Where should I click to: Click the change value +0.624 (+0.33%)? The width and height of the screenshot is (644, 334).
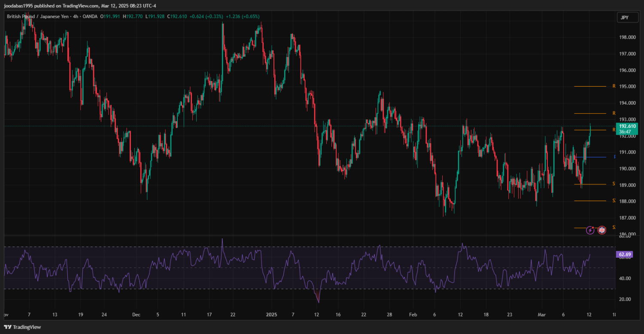tap(207, 16)
